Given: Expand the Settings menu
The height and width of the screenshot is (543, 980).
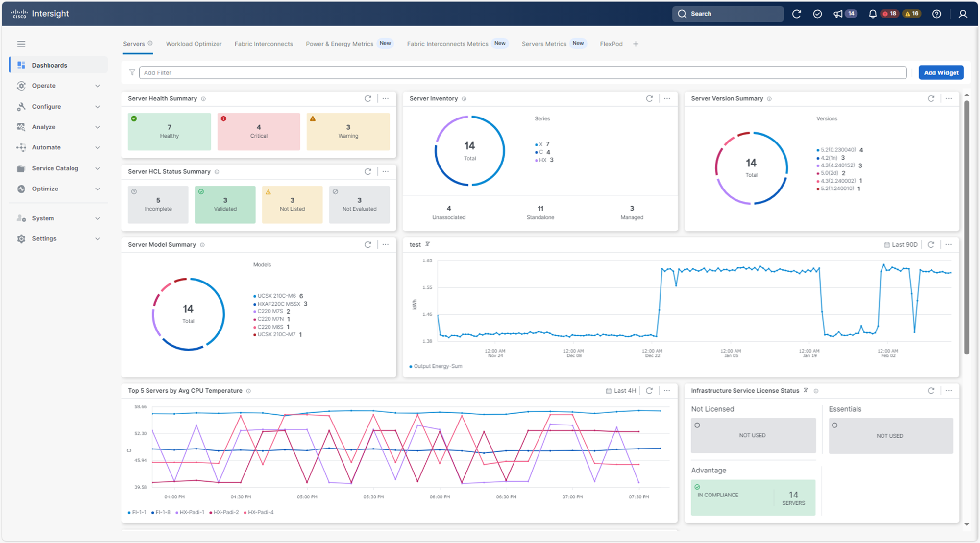Looking at the screenshot, I should [59, 239].
